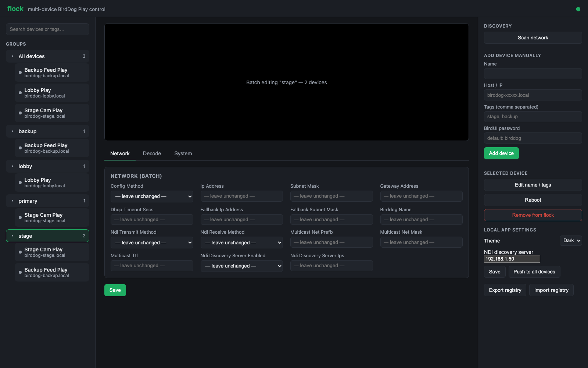588x368 pixels.
Task: Click the Ip Address field
Action: (x=241, y=196)
